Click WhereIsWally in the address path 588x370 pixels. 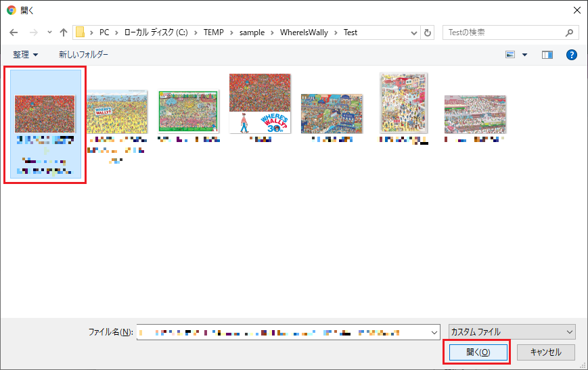(307, 32)
